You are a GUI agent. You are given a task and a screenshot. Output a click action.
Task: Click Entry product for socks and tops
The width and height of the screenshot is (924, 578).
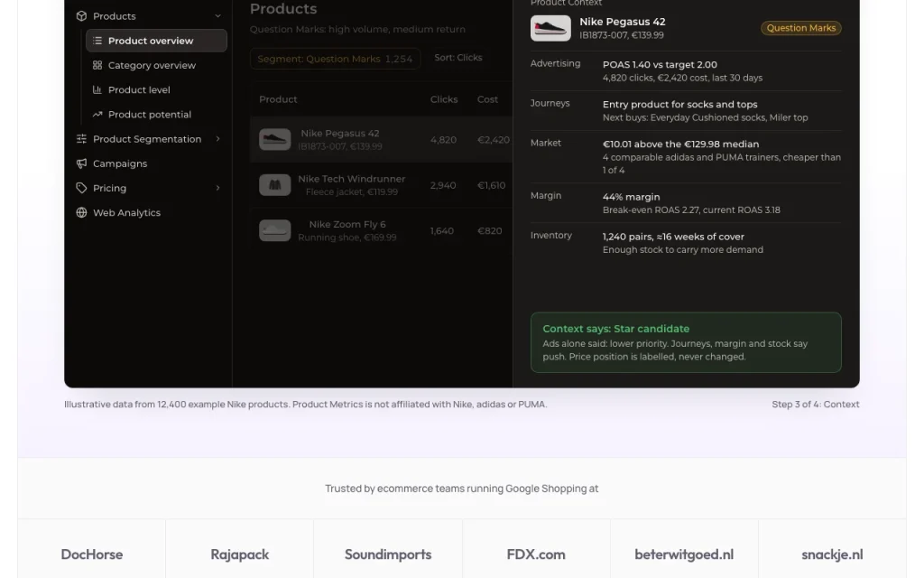(679, 105)
